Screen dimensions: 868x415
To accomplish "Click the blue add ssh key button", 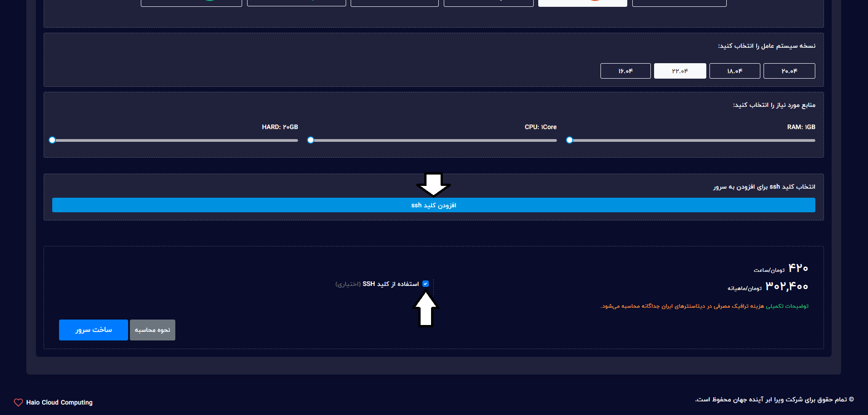I will click(434, 205).
